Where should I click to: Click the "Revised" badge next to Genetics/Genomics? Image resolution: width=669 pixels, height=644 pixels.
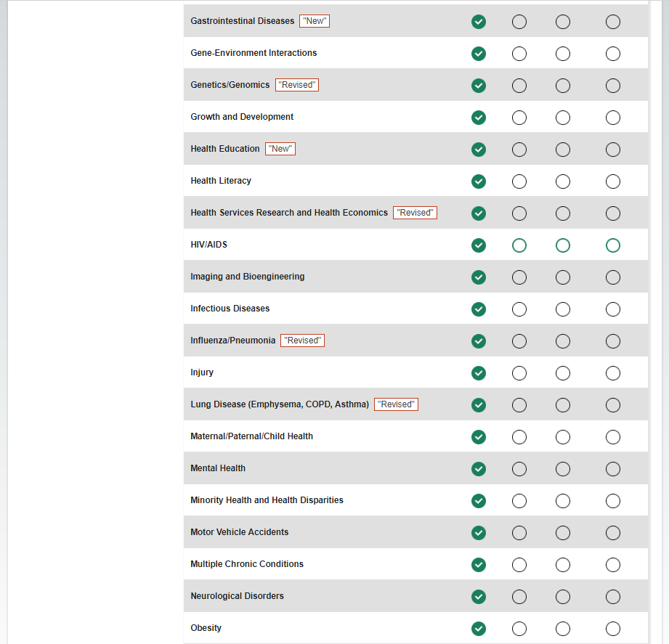[x=297, y=85]
